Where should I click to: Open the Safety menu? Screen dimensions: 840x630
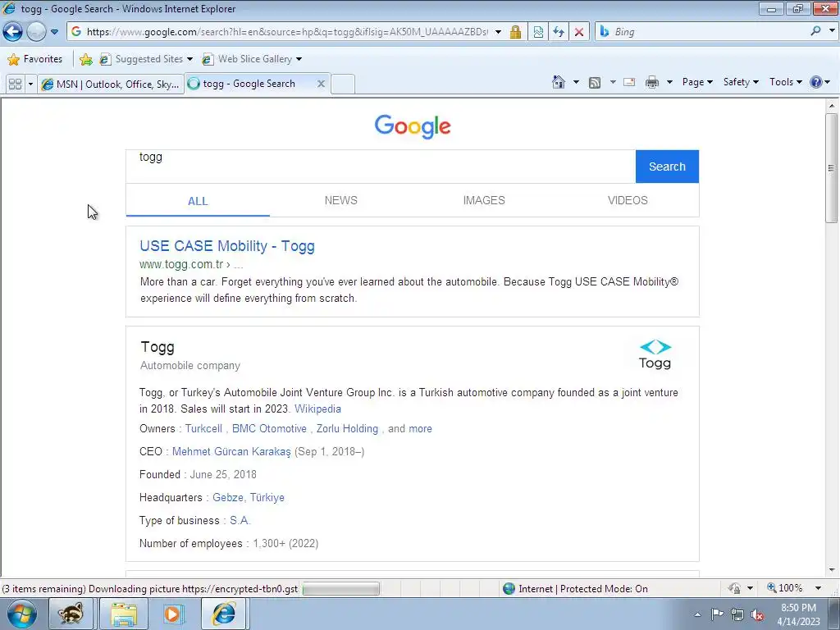pyautogui.click(x=741, y=82)
